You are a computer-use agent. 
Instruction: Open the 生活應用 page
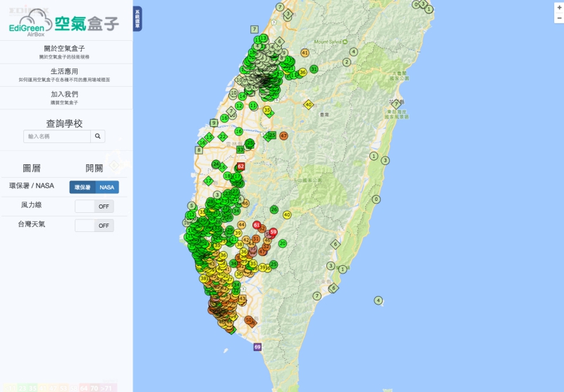[x=64, y=75]
